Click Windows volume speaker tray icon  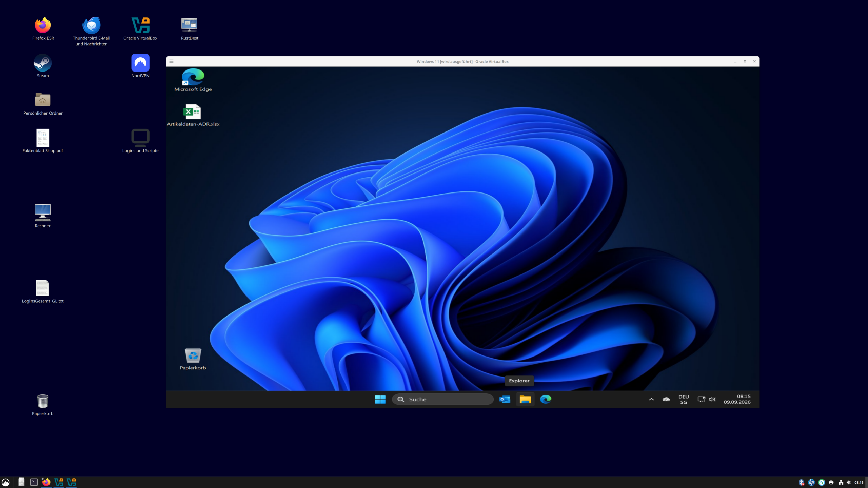coord(712,399)
